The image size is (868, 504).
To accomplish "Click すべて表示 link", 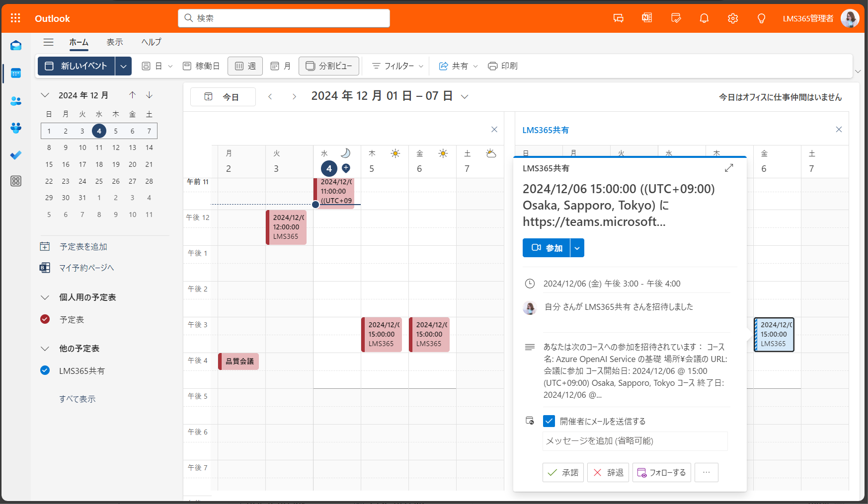I will 78,399.
